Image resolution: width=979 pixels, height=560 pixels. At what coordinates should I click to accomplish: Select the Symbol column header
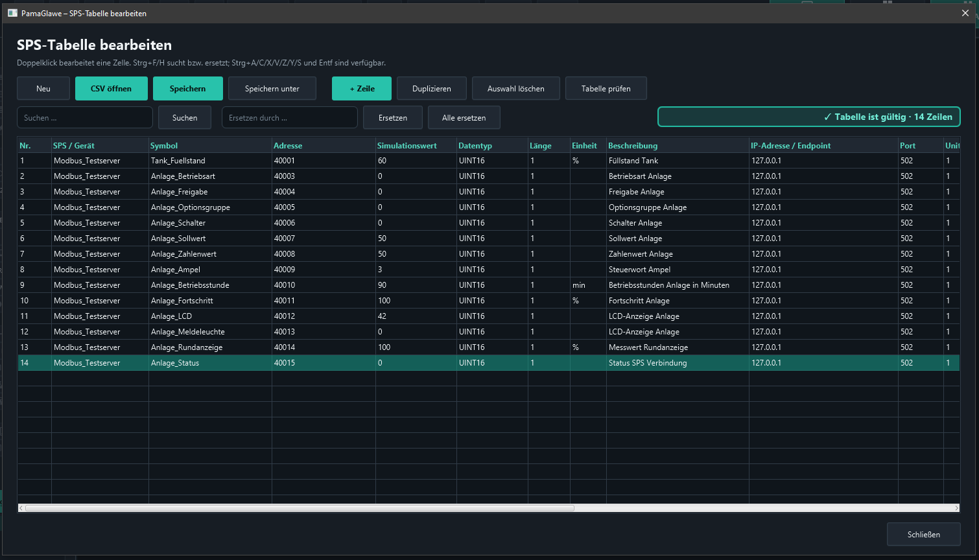[x=211, y=146]
